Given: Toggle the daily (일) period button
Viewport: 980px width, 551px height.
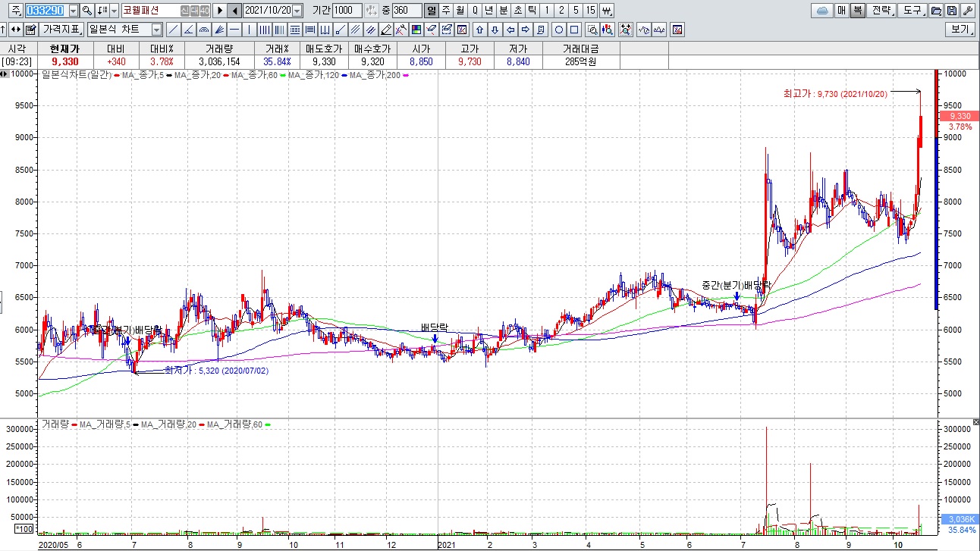Looking at the screenshot, I should 432,11.
